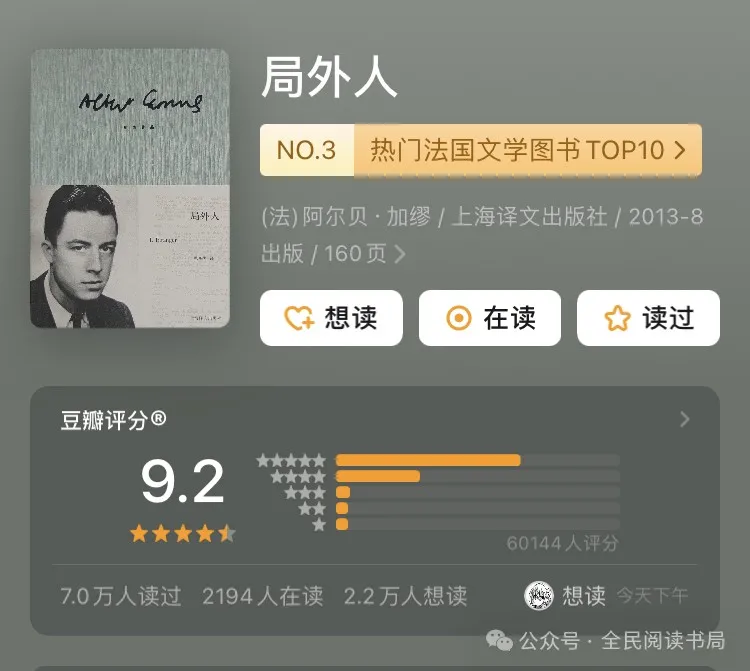
Task: Tap the five-star rating distribution bar
Action: (x=478, y=461)
